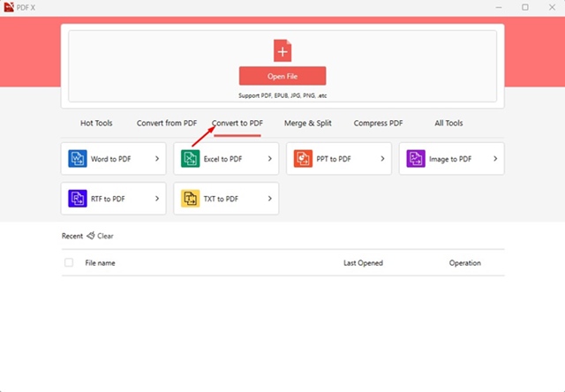The width and height of the screenshot is (565, 392).
Task: Click the PPT to PDF icon
Action: (303, 159)
